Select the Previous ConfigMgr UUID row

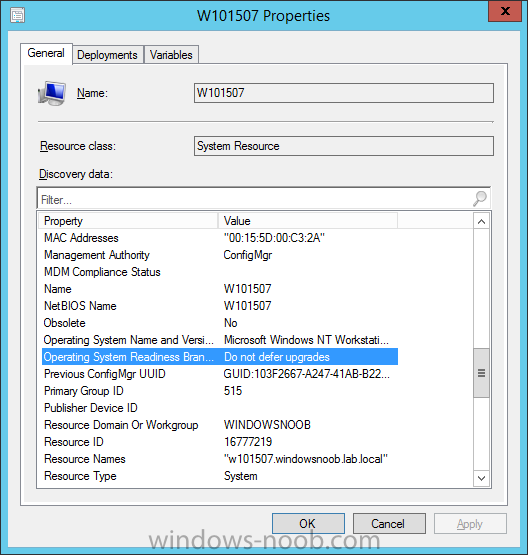[219, 374]
